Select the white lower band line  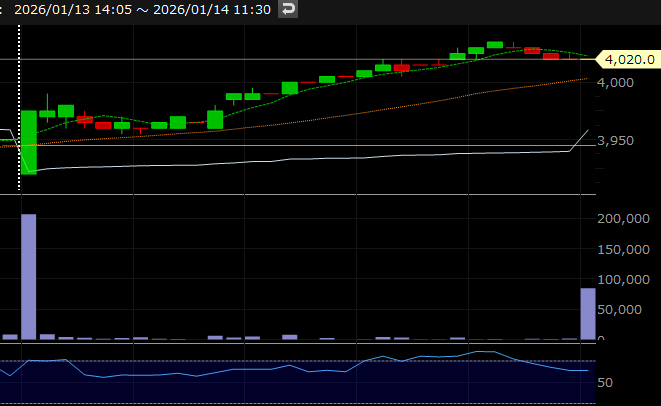coord(300,160)
